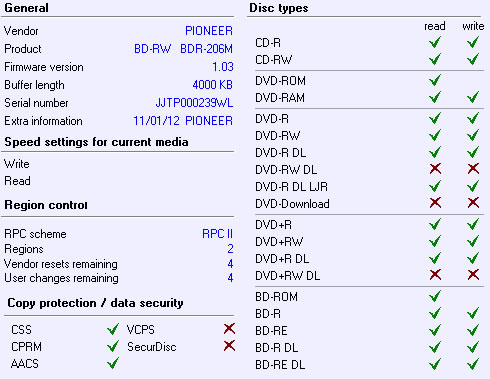This screenshot has height=379, width=490.
Task: Click the CD-R read green checkmark
Action: click(x=435, y=42)
